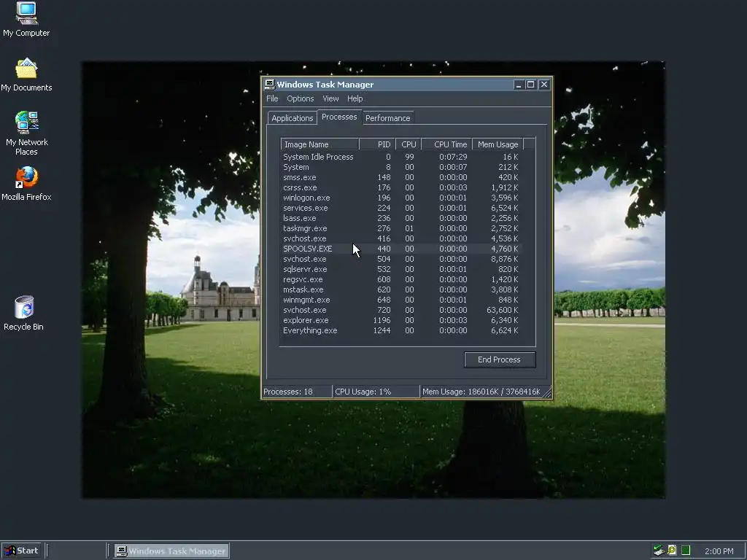Select System Idle Process row
This screenshot has height=560, width=747.
coord(400,157)
